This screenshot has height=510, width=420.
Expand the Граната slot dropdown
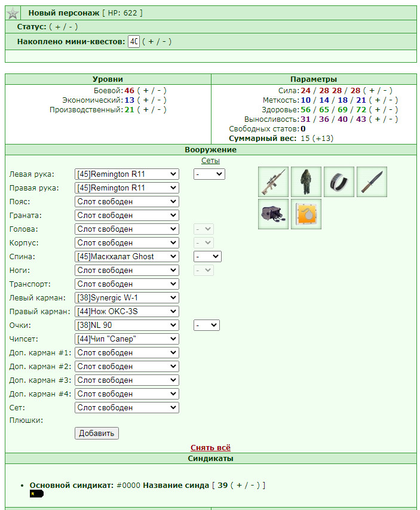(x=127, y=216)
